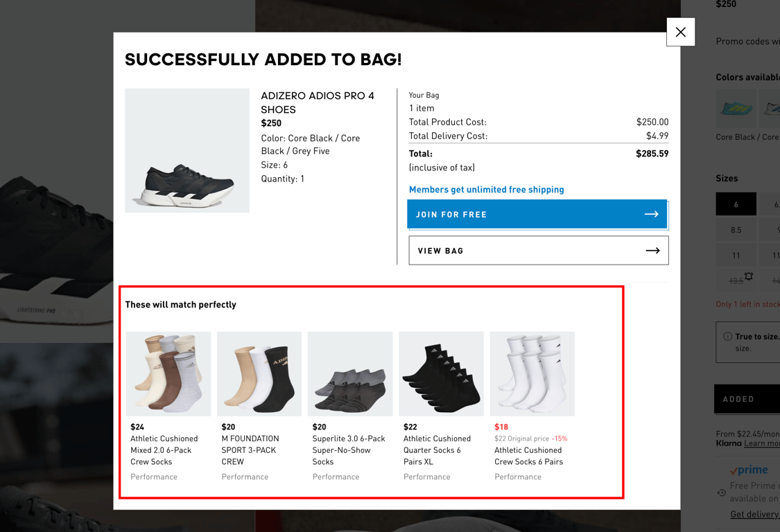Screen dimensions: 780x532
Task: Click the info icon in the True to size box
Action: click(x=727, y=337)
